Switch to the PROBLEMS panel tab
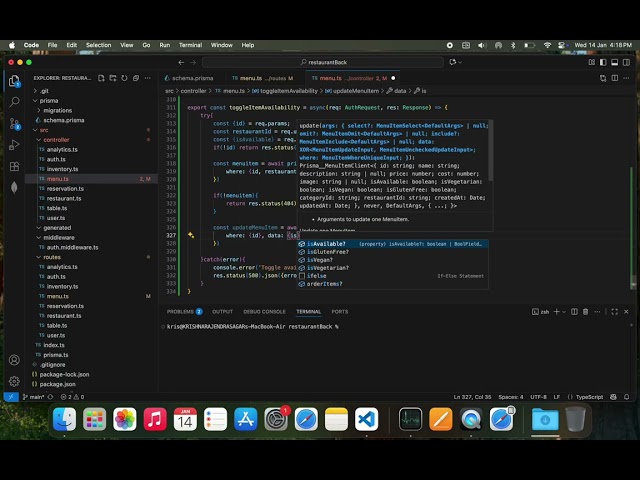640x480 pixels. pyautogui.click(x=184, y=312)
